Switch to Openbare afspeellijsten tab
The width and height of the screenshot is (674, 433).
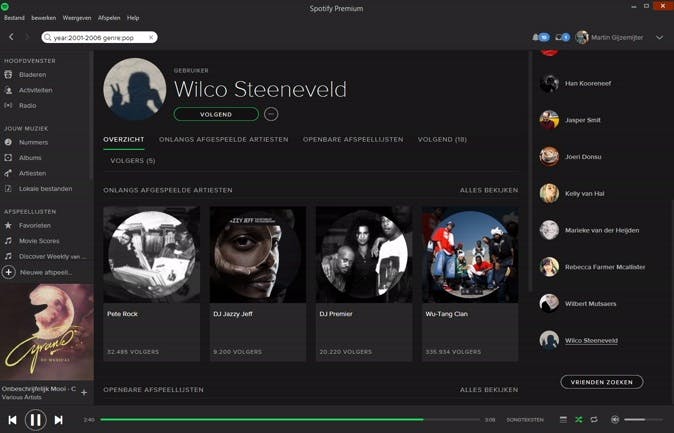click(353, 140)
